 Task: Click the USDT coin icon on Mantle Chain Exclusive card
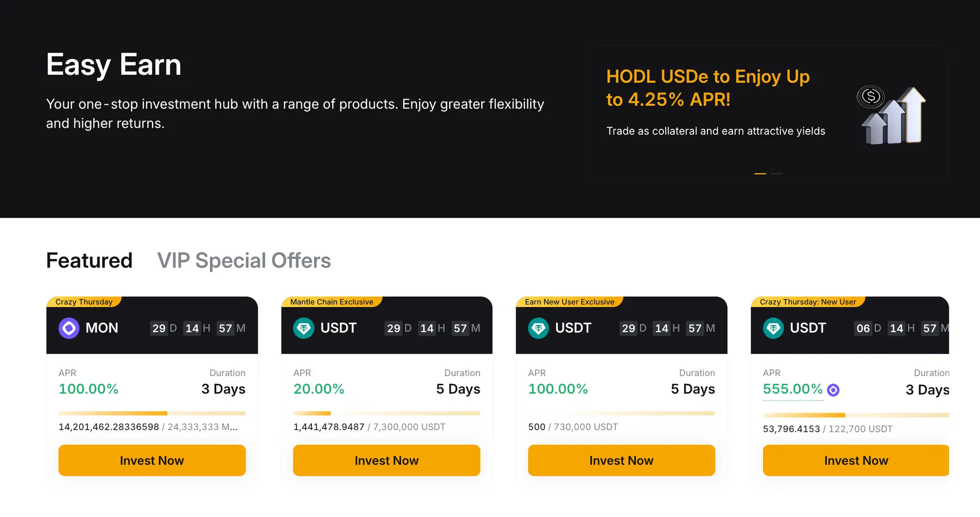pos(304,328)
